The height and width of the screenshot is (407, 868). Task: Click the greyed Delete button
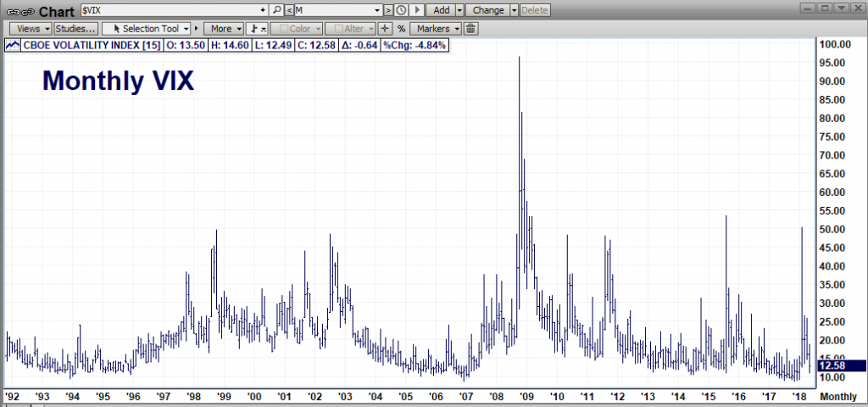[534, 10]
